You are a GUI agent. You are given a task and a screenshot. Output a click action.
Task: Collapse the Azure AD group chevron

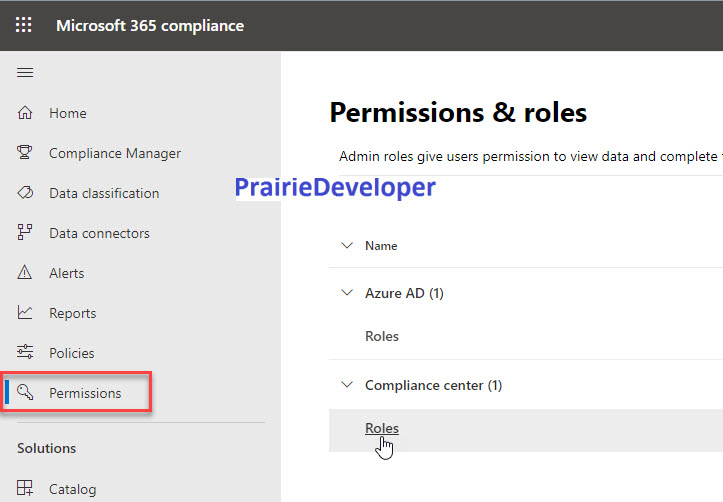[347, 293]
